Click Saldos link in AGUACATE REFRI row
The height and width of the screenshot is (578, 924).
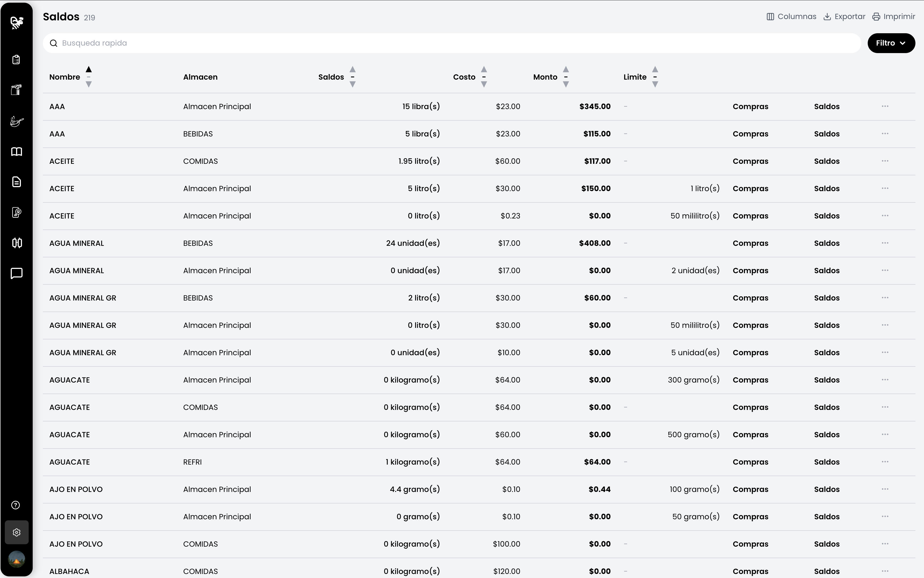click(826, 462)
